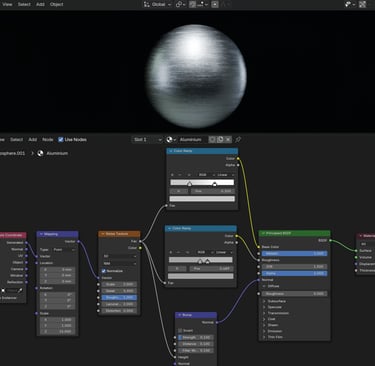Click the Aluminium material name field in header
Viewport: 375px width, 366px height.
191,139
